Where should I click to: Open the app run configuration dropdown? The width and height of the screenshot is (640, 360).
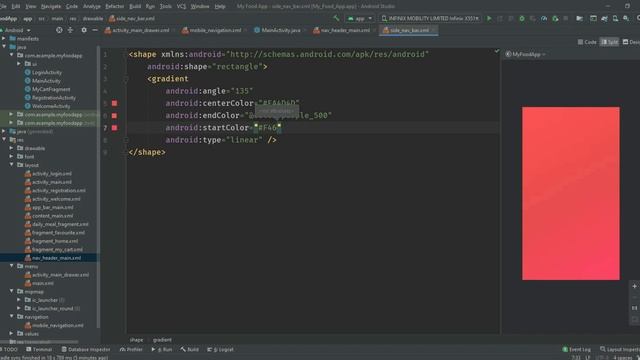pyautogui.click(x=360, y=18)
